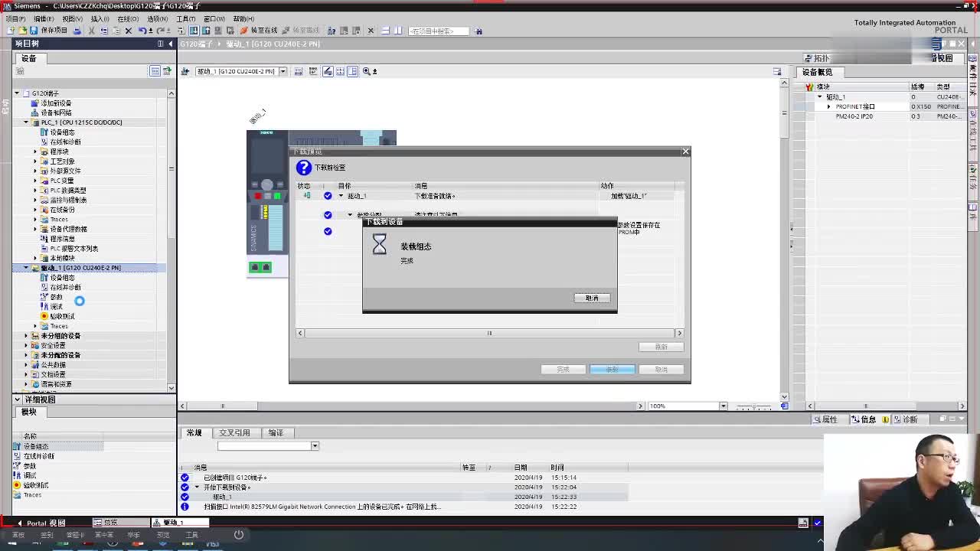Open the 100% zoom level dropdown
Image resolution: width=980 pixels, height=551 pixels.
(723, 406)
